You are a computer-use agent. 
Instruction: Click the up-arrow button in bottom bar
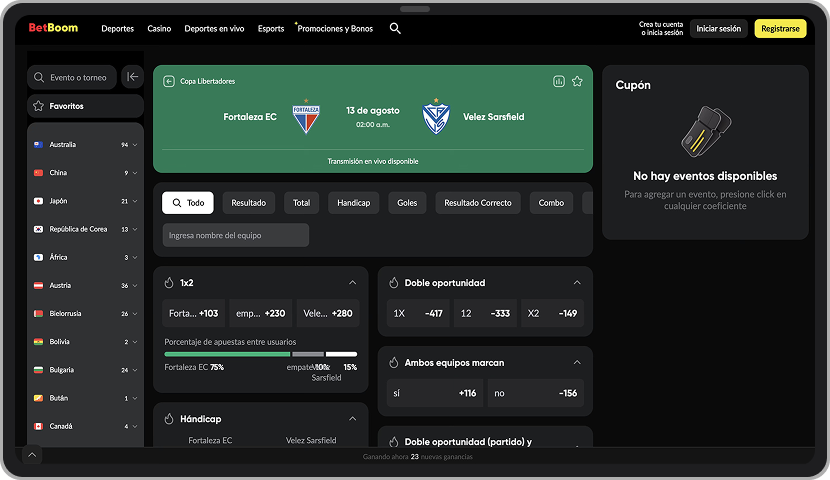pyautogui.click(x=32, y=455)
